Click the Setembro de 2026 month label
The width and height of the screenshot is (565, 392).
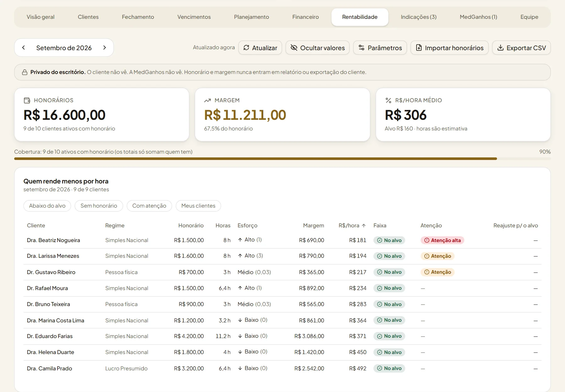tap(64, 48)
